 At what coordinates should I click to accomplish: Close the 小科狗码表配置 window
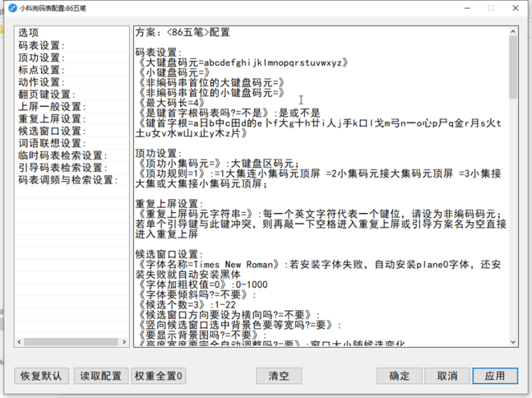516,8
